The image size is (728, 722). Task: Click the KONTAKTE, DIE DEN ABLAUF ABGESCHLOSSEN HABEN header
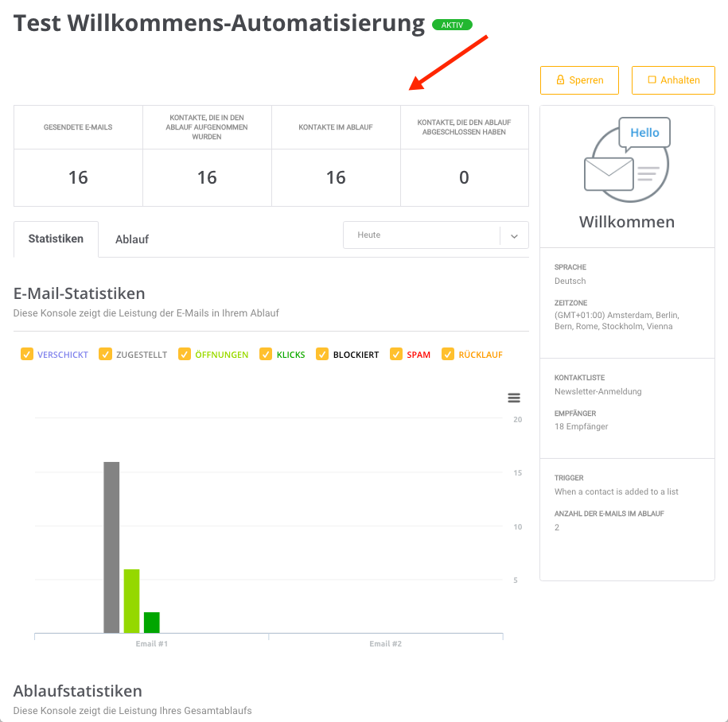coord(464,127)
